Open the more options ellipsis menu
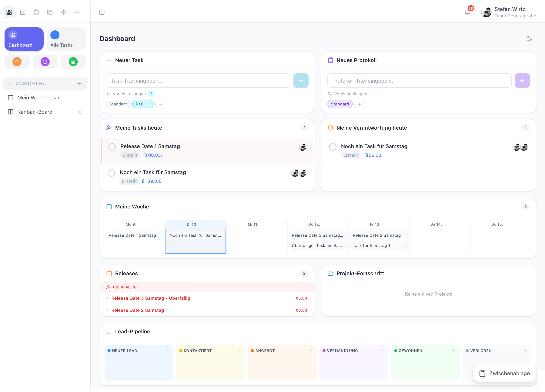Screen dimensions: 545x392 coord(77,12)
